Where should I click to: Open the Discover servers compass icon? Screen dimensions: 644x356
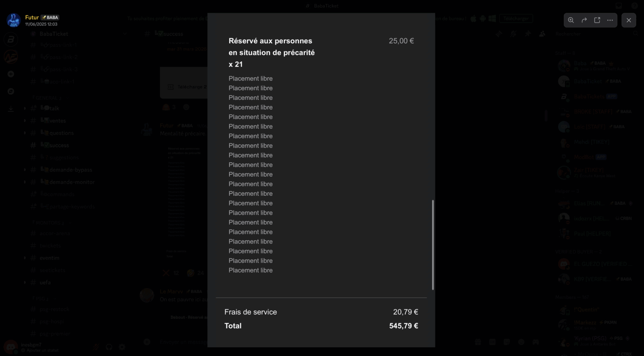coord(11,91)
